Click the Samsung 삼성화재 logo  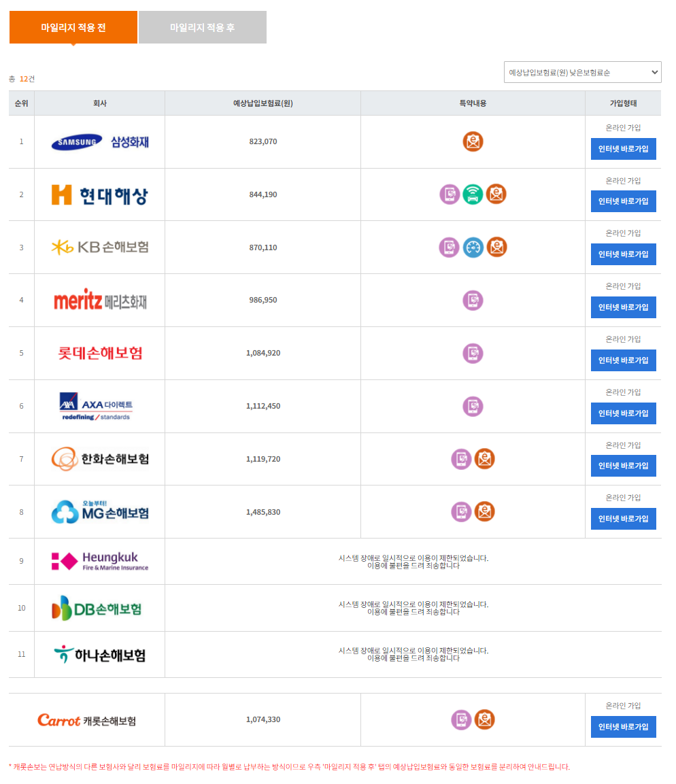pyautogui.click(x=100, y=142)
